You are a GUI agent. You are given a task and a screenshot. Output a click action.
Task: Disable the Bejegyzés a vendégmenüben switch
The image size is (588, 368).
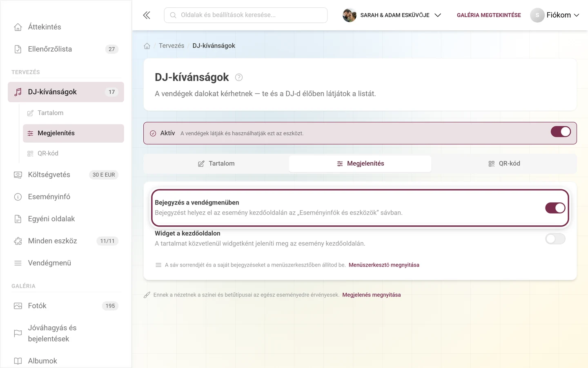pyautogui.click(x=555, y=208)
